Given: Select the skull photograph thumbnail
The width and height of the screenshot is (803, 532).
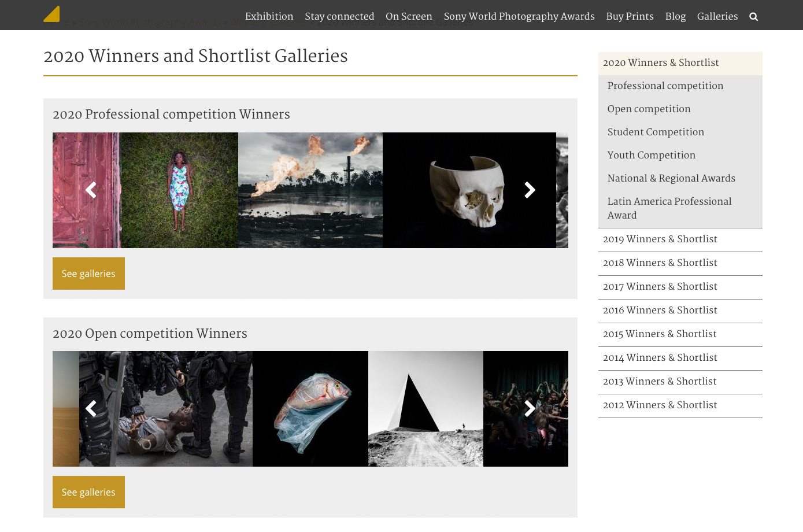Looking at the screenshot, I should [x=462, y=190].
